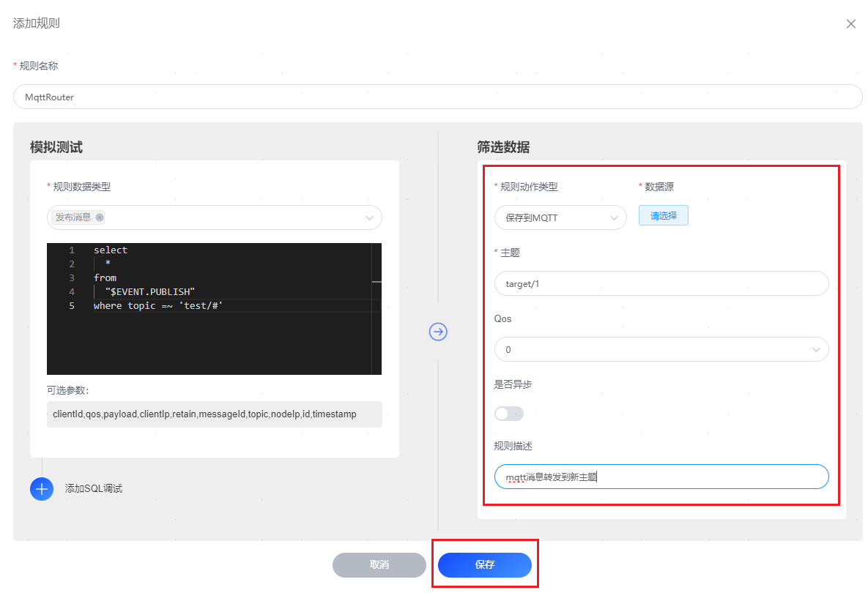Screen dimensions: 868x593
Task: Click the 添加SQL调试 text label
Action: pos(94,488)
